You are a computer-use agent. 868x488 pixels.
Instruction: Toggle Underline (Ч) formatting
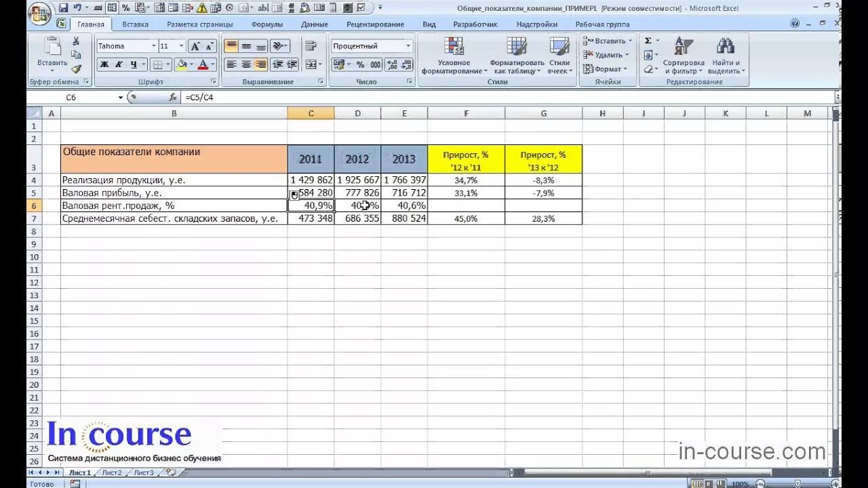pos(133,64)
